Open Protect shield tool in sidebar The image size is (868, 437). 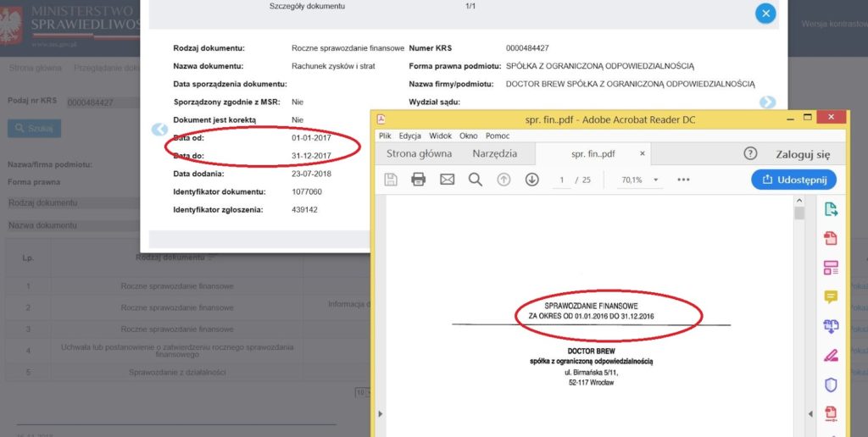831,384
